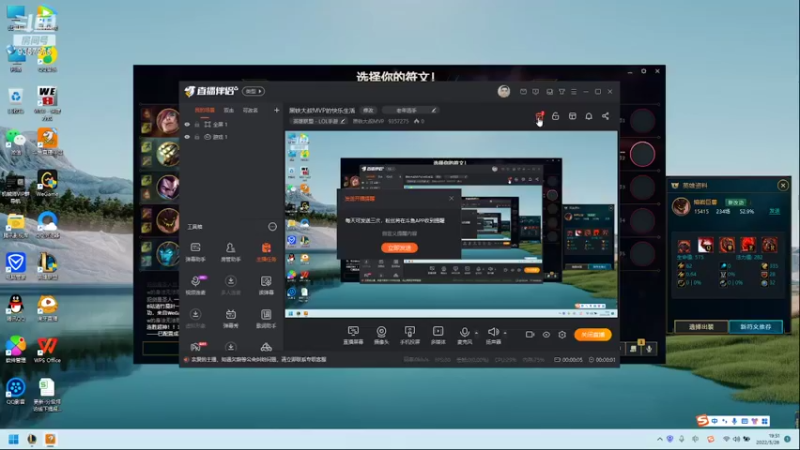Viewport: 800px width, 450px height.
Task: Edit the 英雄联盟 category tag
Action: pyautogui.click(x=319, y=121)
